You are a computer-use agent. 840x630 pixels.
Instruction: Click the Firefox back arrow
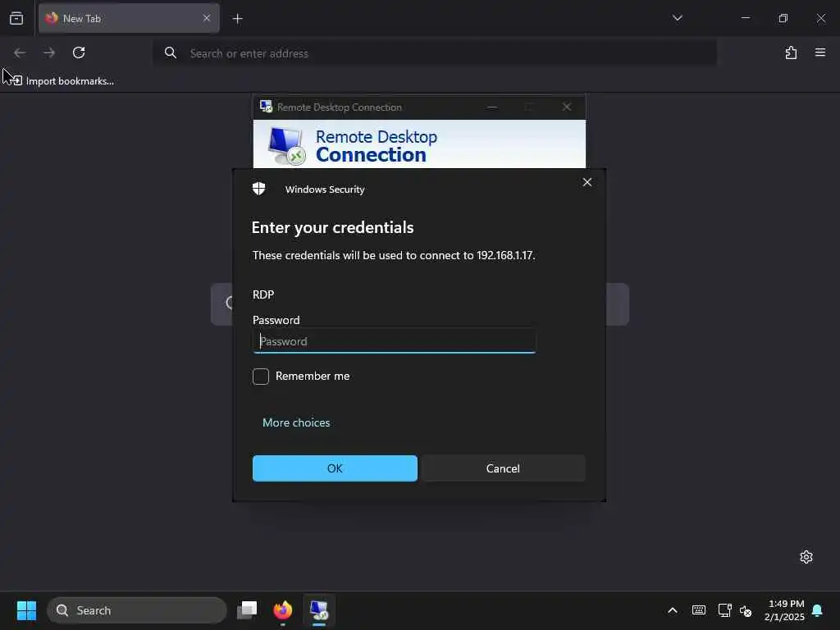20,52
